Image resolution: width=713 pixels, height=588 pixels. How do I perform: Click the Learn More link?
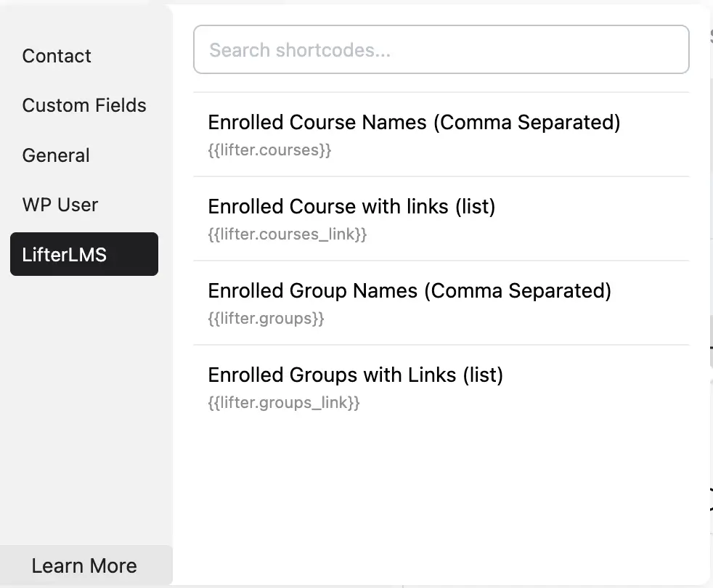coord(84,565)
